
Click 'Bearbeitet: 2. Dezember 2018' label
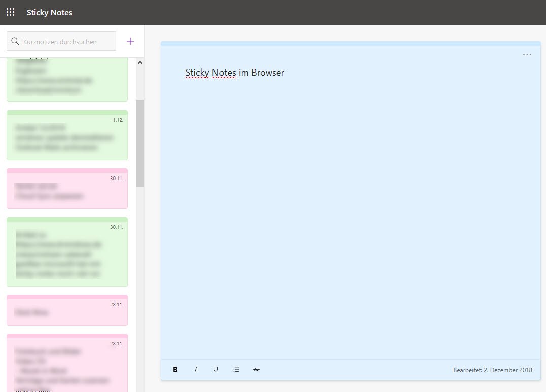click(493, 370)
